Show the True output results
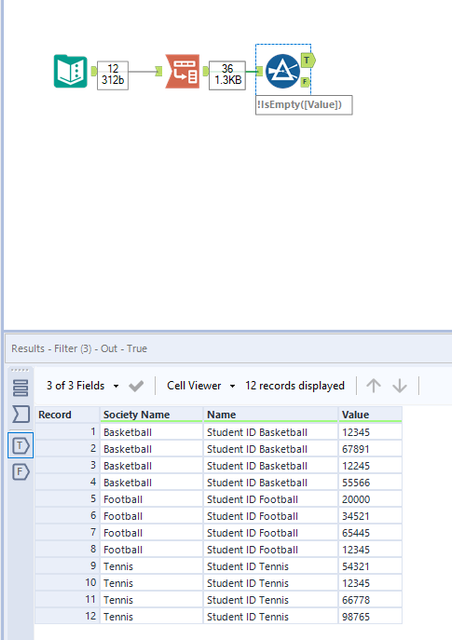Screen dimensions: 452x640 point(20,445)
